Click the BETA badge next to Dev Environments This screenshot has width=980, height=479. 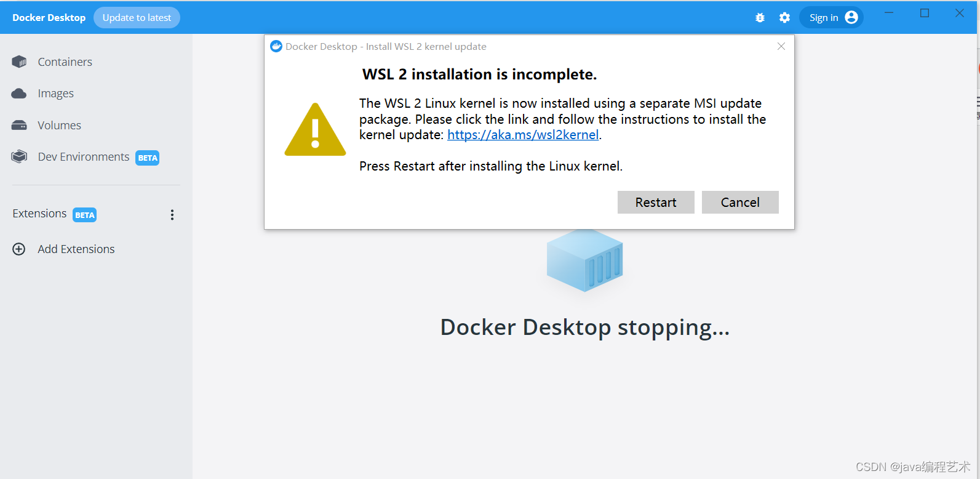click(148, 158)
